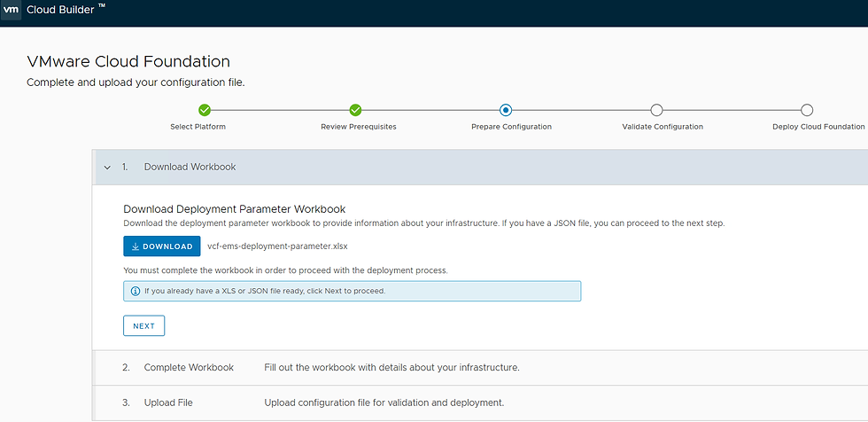Viewport: 868px width, 422px height.
Task: Click the info icon in the blue alert
Action: point(136,291)
